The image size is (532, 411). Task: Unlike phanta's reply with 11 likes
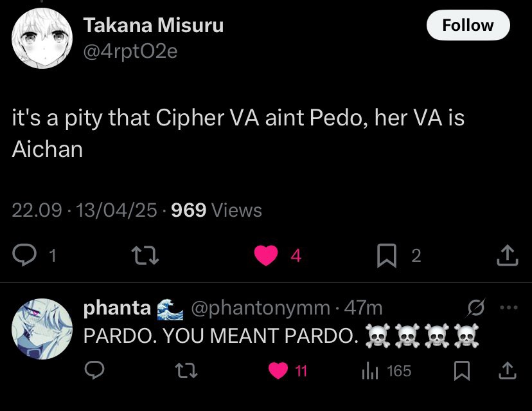tap(278, 371)
